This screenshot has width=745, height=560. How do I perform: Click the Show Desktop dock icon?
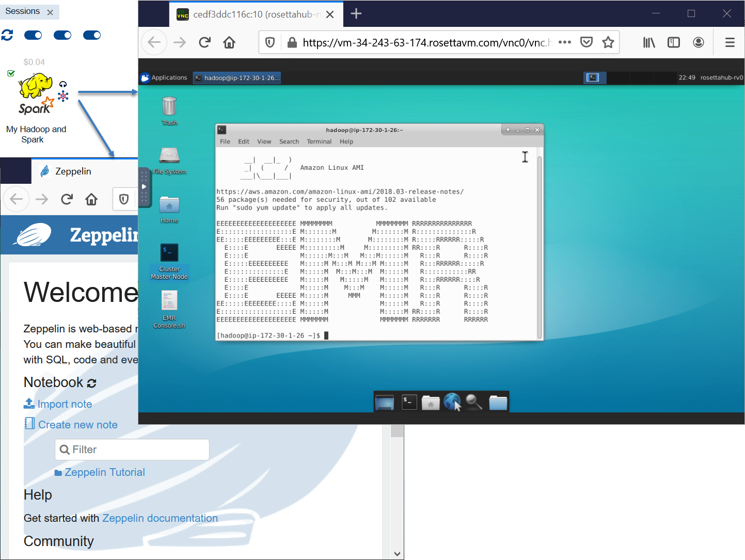[x=385, y=402]
